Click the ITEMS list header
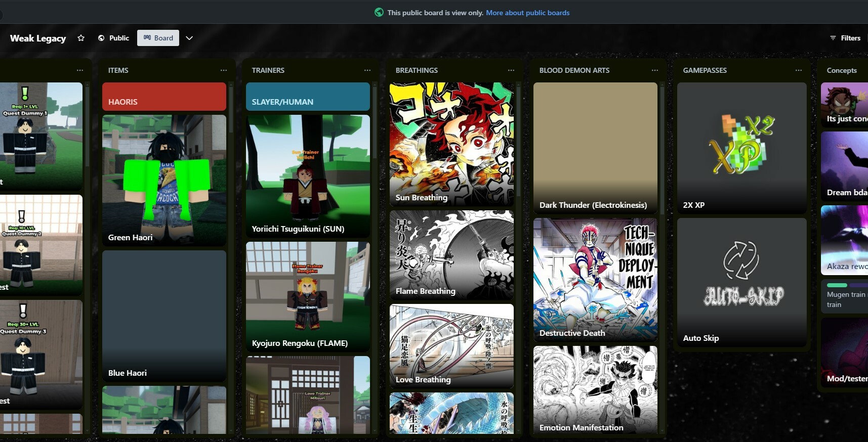The height and width of the screenshot is (442, 868). (118, 70)
